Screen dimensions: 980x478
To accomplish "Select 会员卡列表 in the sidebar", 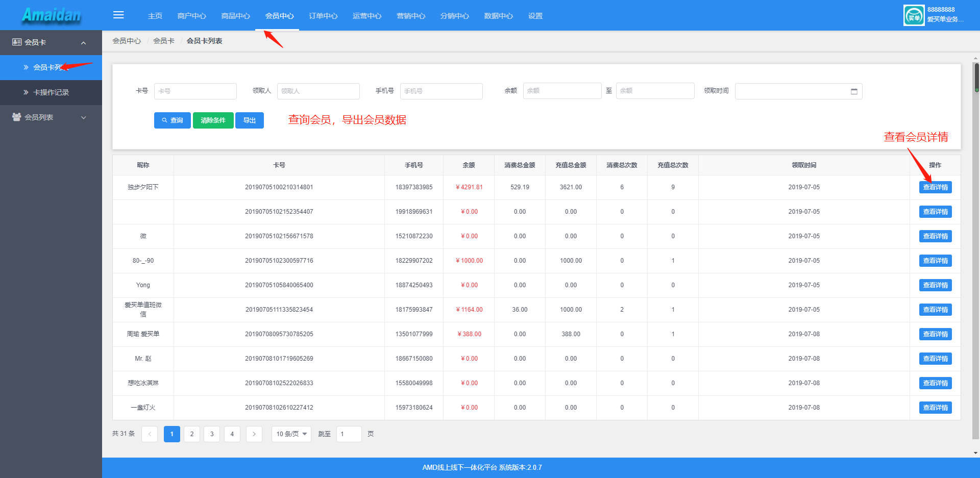I will [51, 67].
